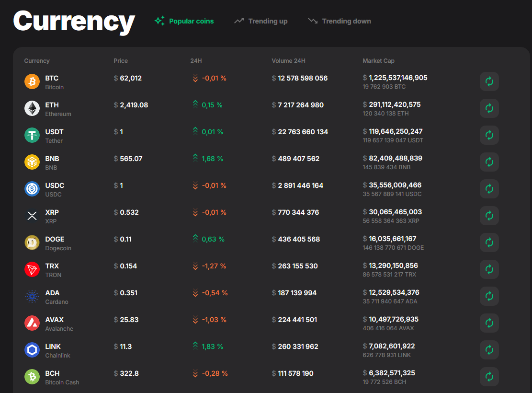Open the AVAX Avalanche name link
This screenshot has height=393, width=532.
click(59, 324)
